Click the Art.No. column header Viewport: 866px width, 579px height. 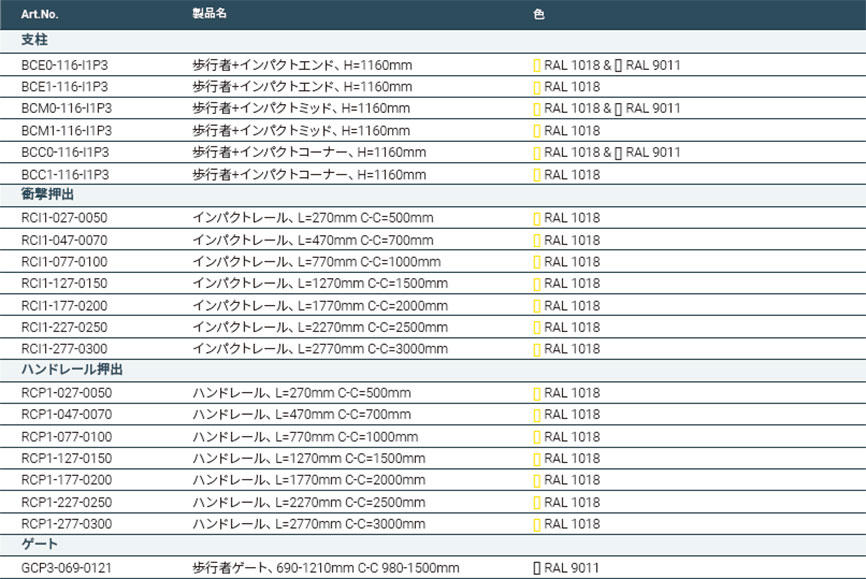click(39, 14)
